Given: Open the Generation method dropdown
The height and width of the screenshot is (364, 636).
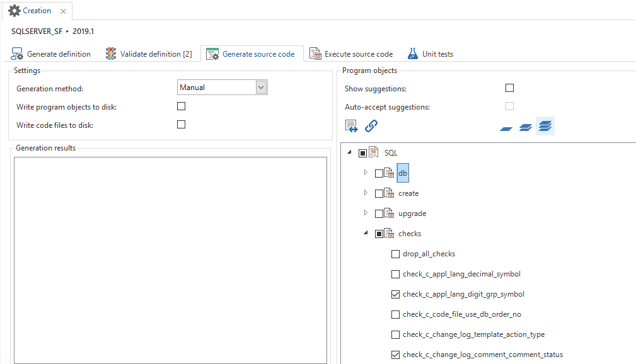Looking at the screenshot, I should (x=262, y=88).
